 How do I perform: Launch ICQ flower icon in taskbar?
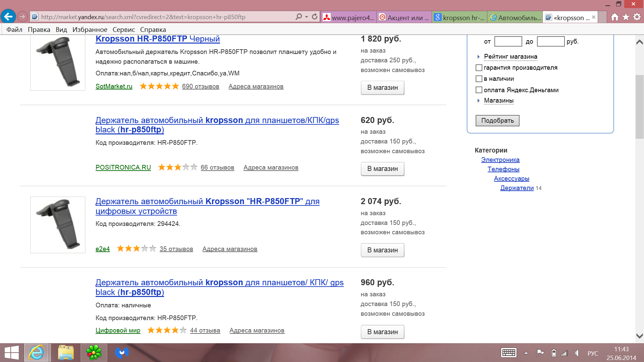point(94,353)
